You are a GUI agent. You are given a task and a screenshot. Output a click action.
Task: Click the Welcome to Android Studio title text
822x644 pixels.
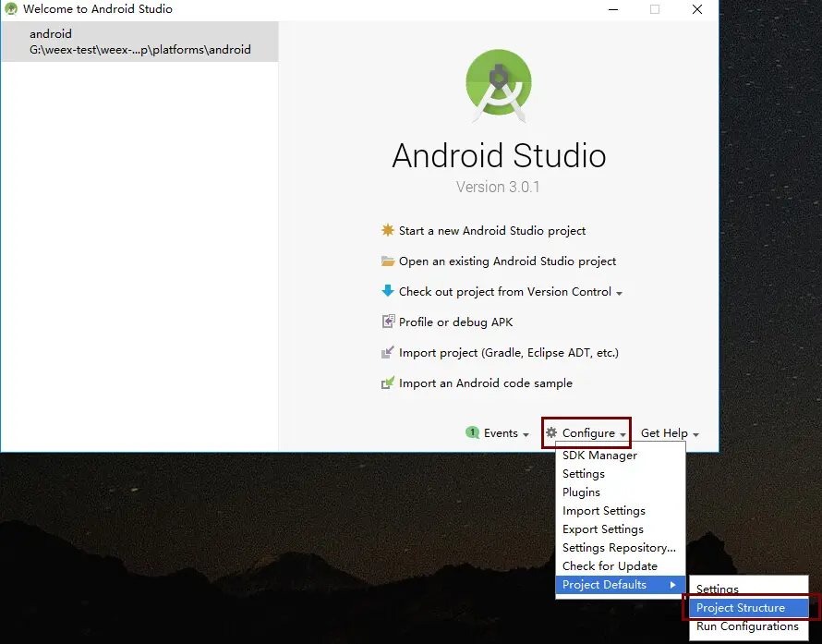[98, 9]
